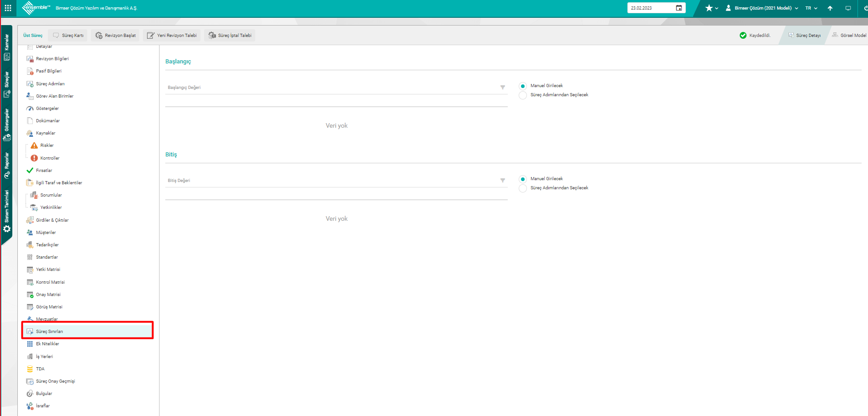Click the Yetkinlikler graduation cap icon

click(x=34, y=208)
